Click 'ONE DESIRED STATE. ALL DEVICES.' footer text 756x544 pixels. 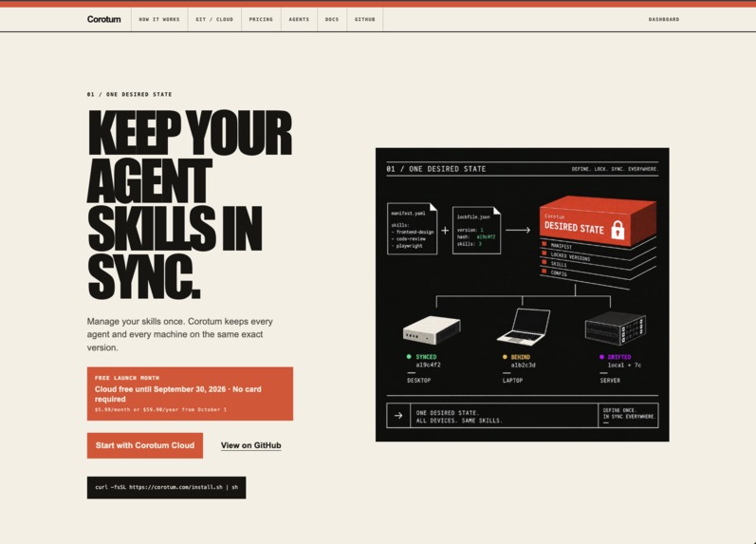coord(459,417)
